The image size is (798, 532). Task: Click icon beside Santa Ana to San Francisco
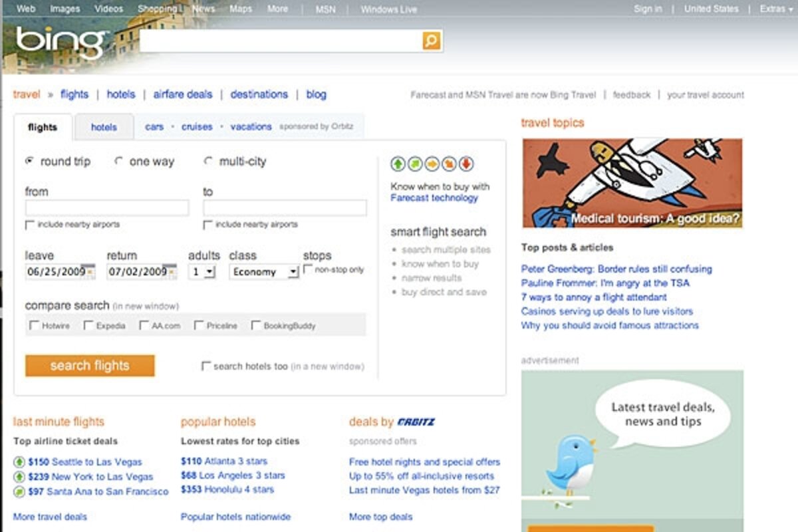pyautogui.click(x=19, y=491)
